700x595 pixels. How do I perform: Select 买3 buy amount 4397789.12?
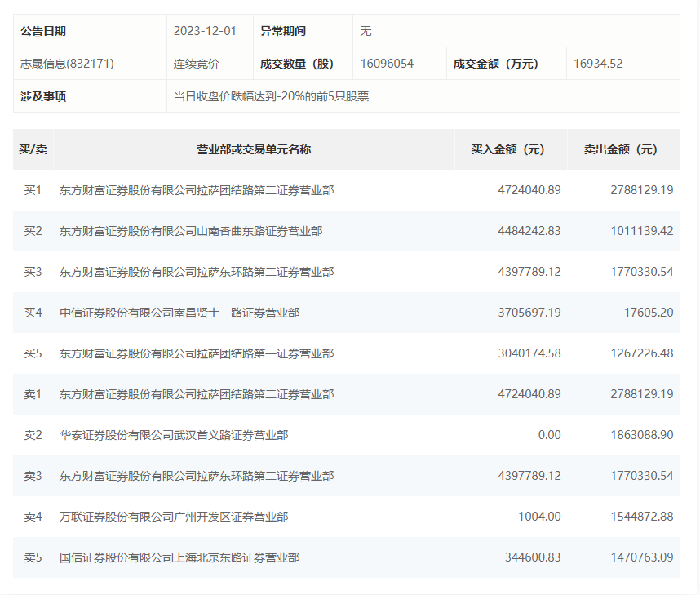click(x=529, y=272)
